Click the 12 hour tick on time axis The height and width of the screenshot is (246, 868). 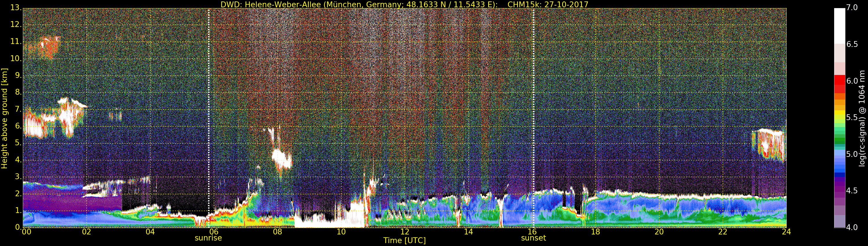(404, 232)
